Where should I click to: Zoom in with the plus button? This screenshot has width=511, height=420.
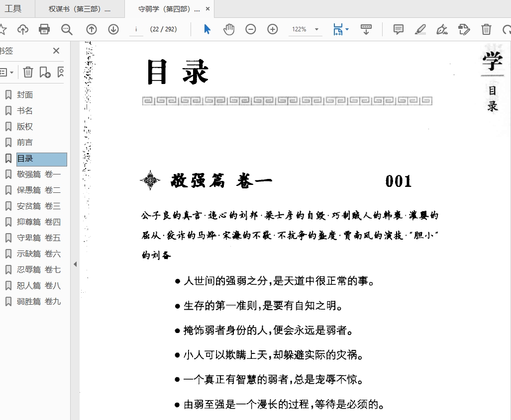coord(273,29)
